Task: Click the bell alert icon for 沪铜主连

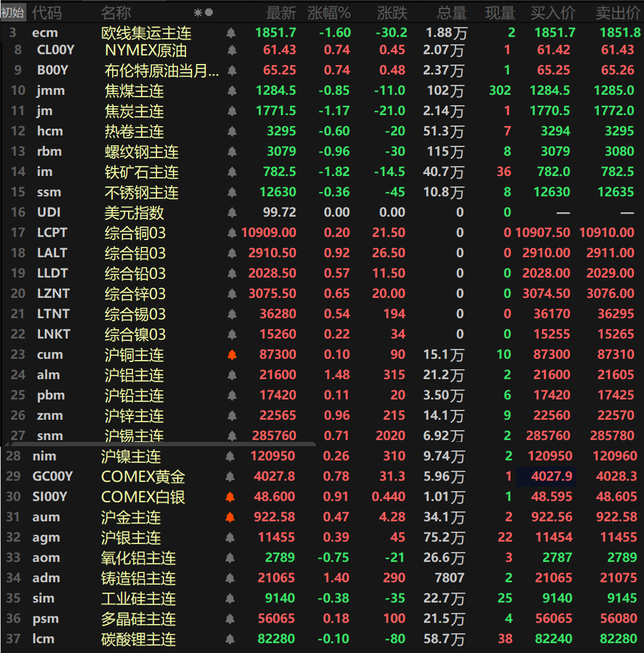Action: coord(232,355)
